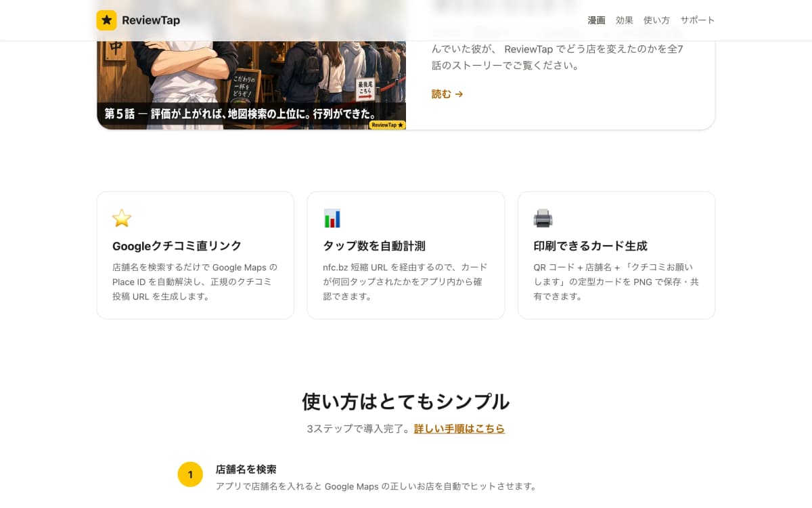Click the ReviewTap brand name in header
Viewport: 812px width, 508px height.
point(151,20)
